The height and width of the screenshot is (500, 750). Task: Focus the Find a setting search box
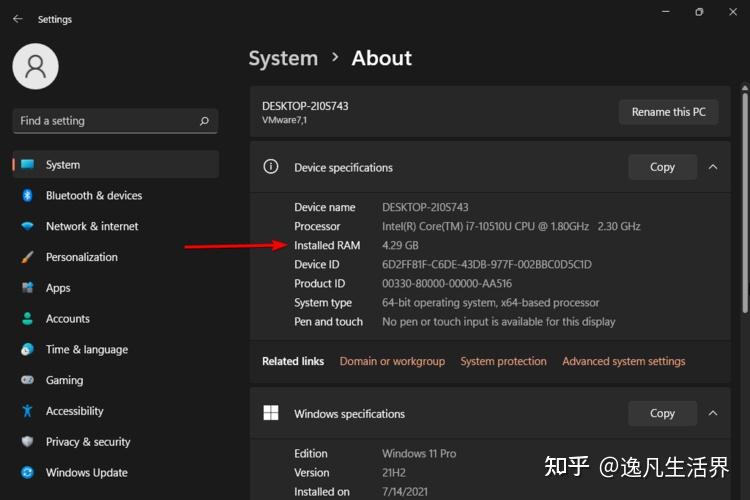pyautogui.click(x=116, y=121)
